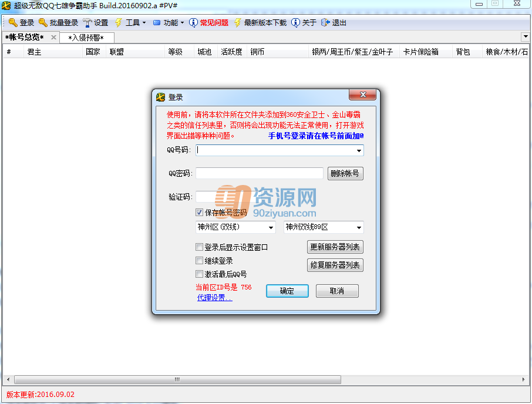Expand the 功能 menu arrow
This screenshot has width=532, height=404.
182,23
